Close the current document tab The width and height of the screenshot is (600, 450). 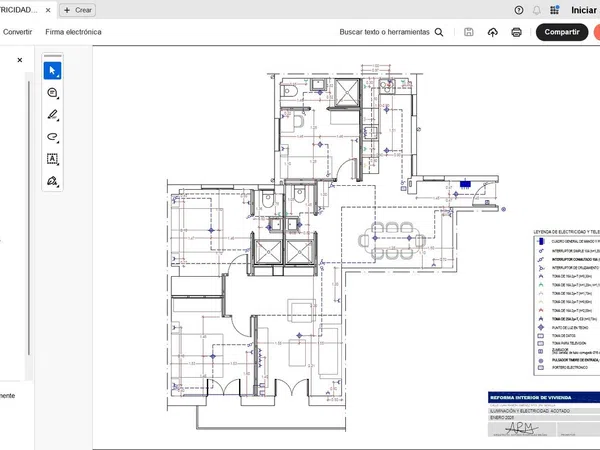pos(48,9)
